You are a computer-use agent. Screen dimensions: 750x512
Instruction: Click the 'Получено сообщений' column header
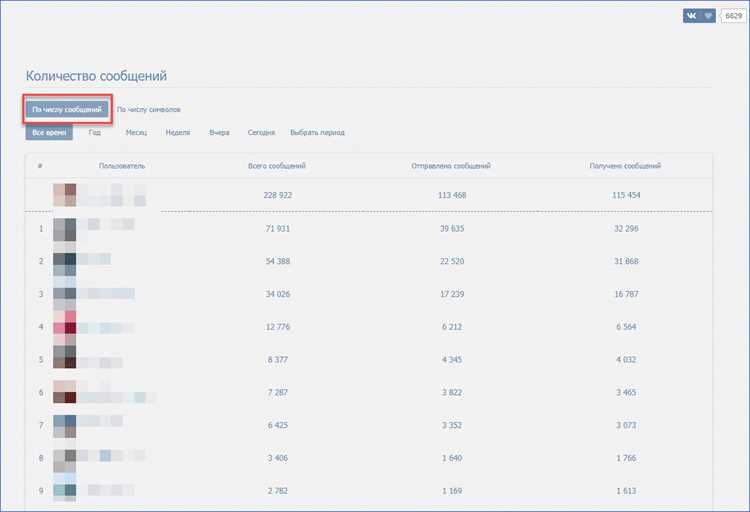point(625,166)
